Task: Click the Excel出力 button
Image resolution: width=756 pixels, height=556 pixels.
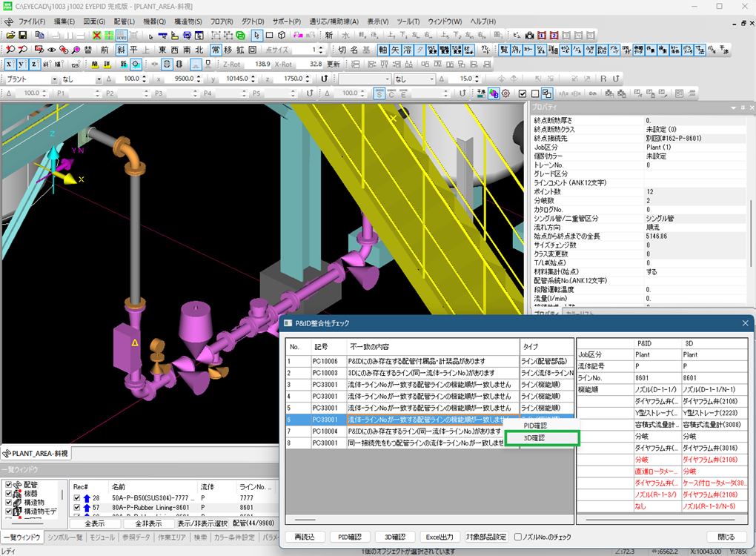Action: click(440, 537)
